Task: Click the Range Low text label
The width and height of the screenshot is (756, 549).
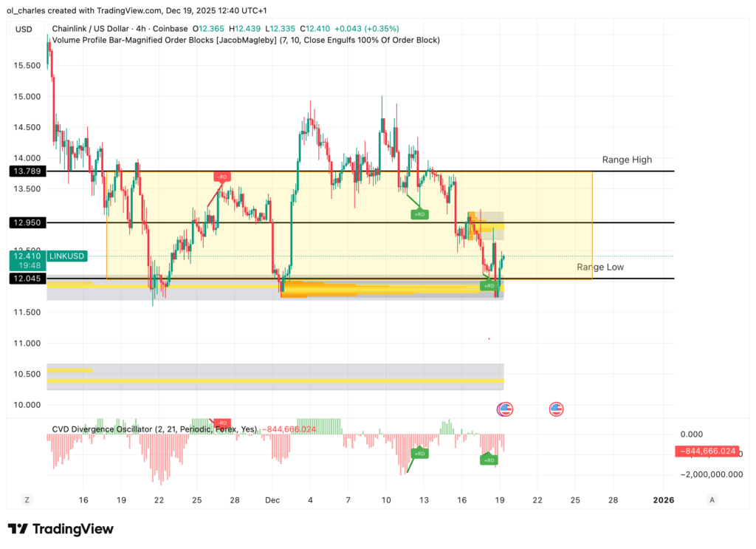Action: [x=600, y=267]
